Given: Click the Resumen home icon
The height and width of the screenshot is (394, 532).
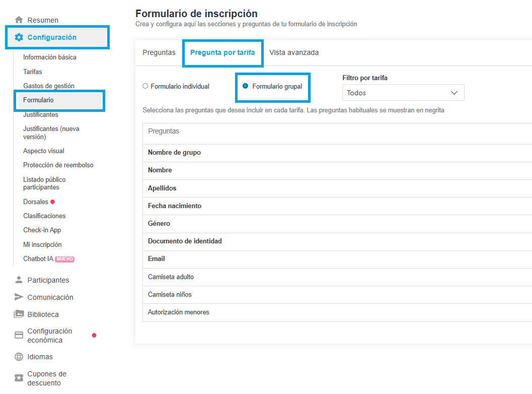Looking at the screenshot, I should pos(19,20).
